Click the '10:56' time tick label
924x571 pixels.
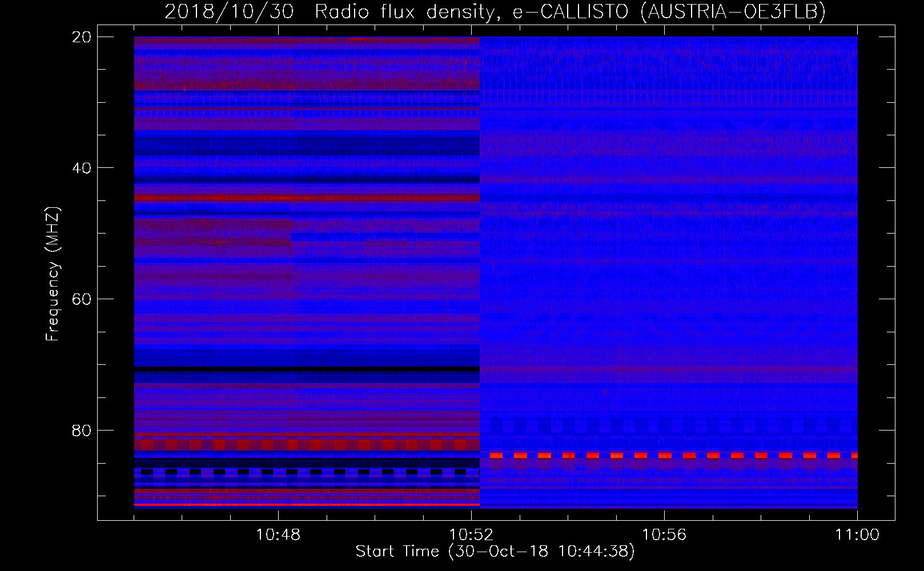(x=664, y=535)
